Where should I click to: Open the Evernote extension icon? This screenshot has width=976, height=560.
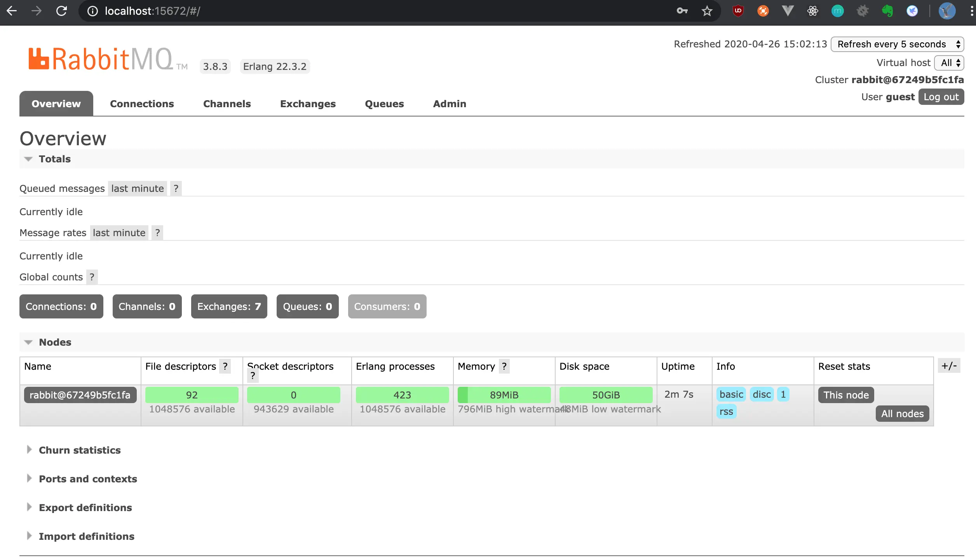coord(887,11)
